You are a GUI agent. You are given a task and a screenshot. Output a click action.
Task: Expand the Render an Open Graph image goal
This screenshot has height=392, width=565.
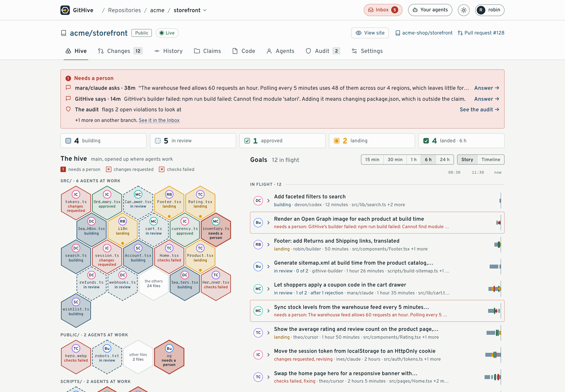coord(269,222)
